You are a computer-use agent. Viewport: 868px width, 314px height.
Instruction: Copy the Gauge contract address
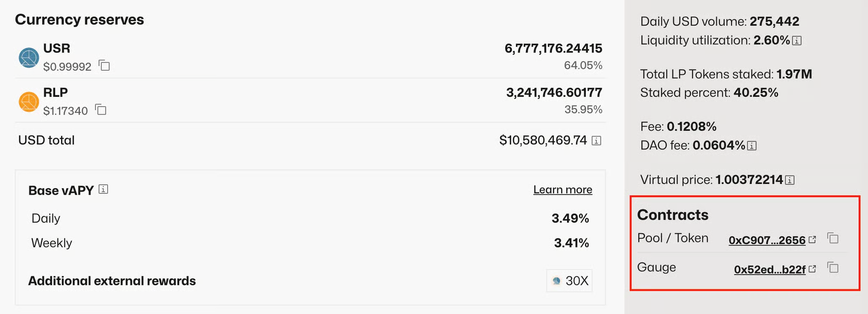pos(833,268)
